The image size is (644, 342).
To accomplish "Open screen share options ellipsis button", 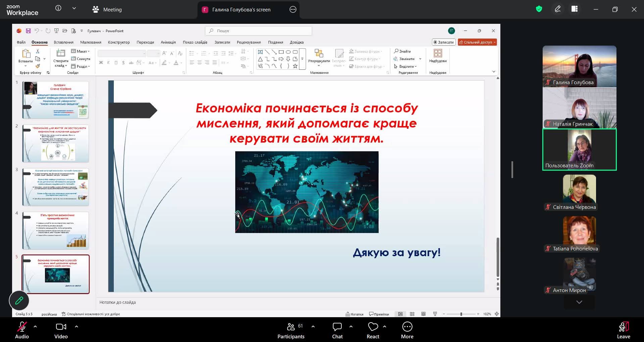I will pos(293,10).
